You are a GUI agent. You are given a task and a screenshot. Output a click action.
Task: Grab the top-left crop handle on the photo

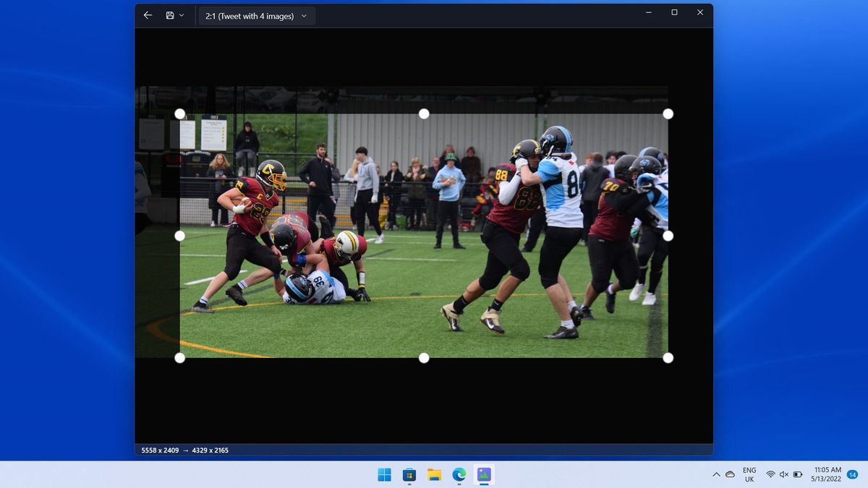[179, 113]
